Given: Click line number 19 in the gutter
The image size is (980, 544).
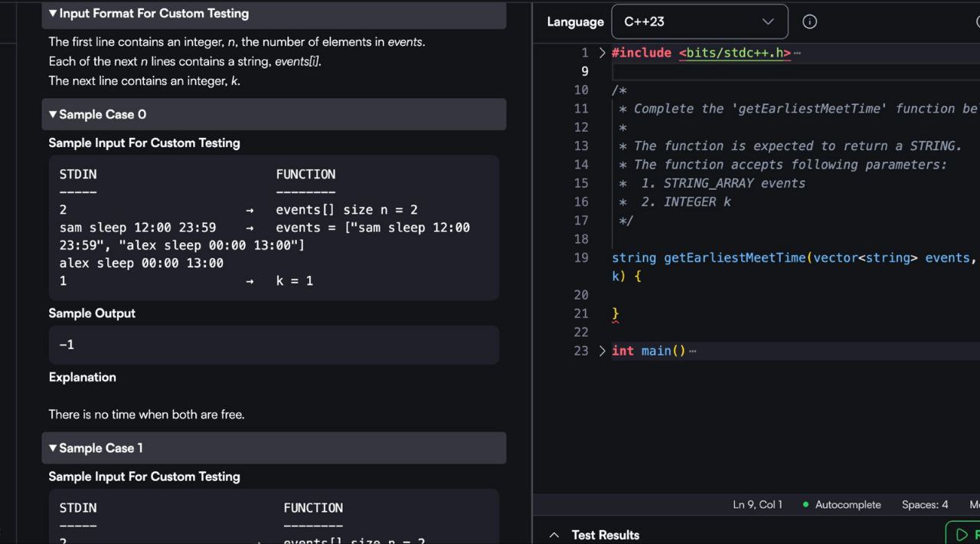Looking at the screenshot, I should [581, 257].
